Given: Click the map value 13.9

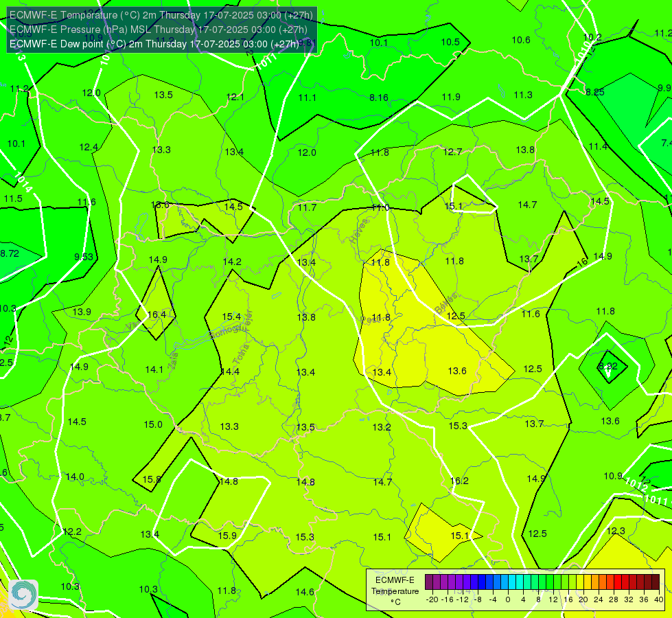Looking at the screenshot, I should point(82,312).
